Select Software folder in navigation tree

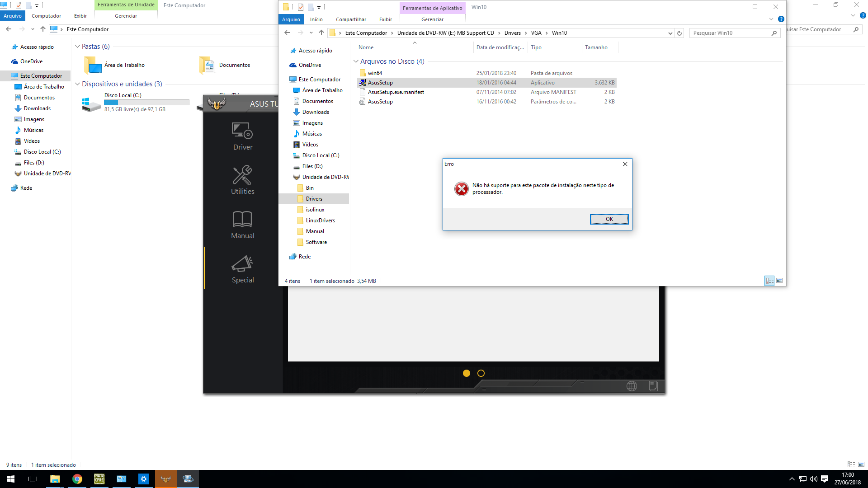click(x=316, y=242)
